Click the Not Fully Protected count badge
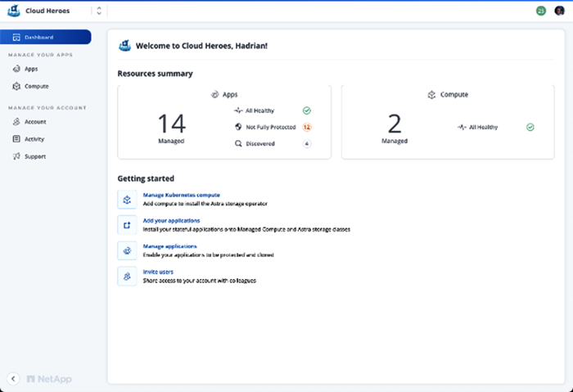The width and height of the screenshot is (573, 392). click(x=306, y=127)
